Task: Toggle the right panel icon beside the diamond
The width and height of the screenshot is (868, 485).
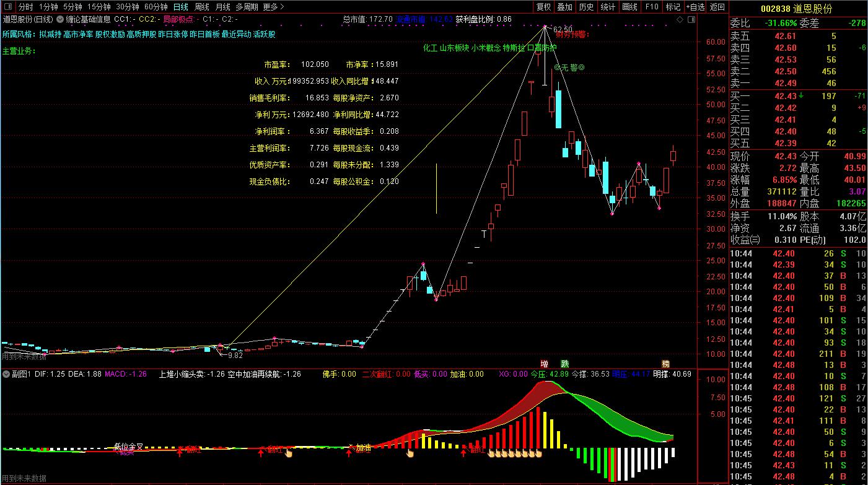Action: click(x=691, y=19)
